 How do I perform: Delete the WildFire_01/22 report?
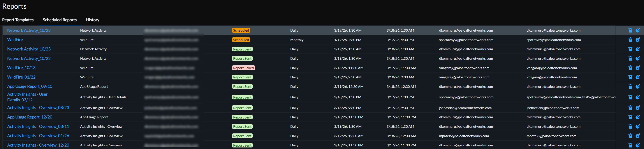coord(630,77)
